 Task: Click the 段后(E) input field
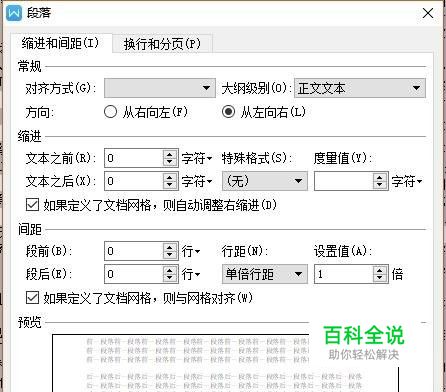tap(134, 274)
